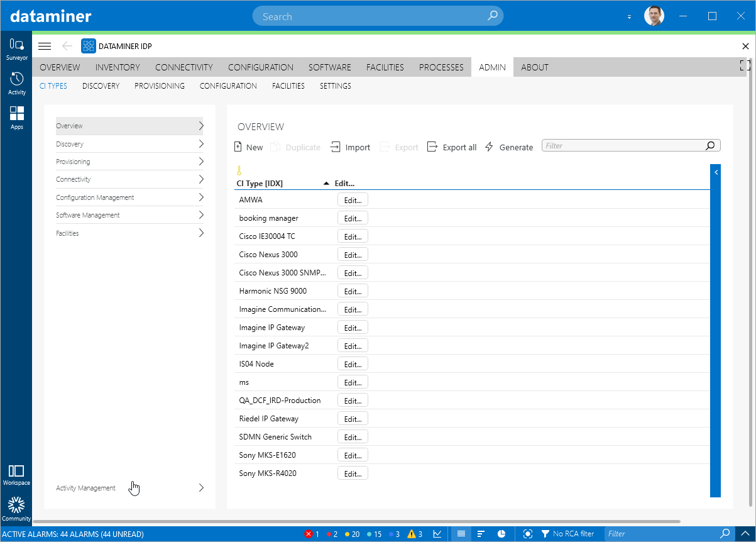Open the Apps sidebar panel

(16, 118)
